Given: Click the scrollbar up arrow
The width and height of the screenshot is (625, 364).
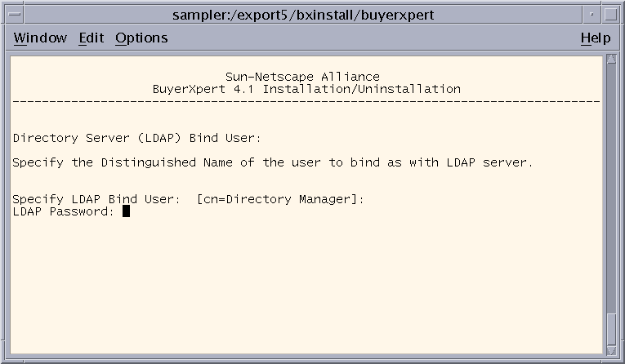Looking at the screenshot, I should (x=611, y=60).
